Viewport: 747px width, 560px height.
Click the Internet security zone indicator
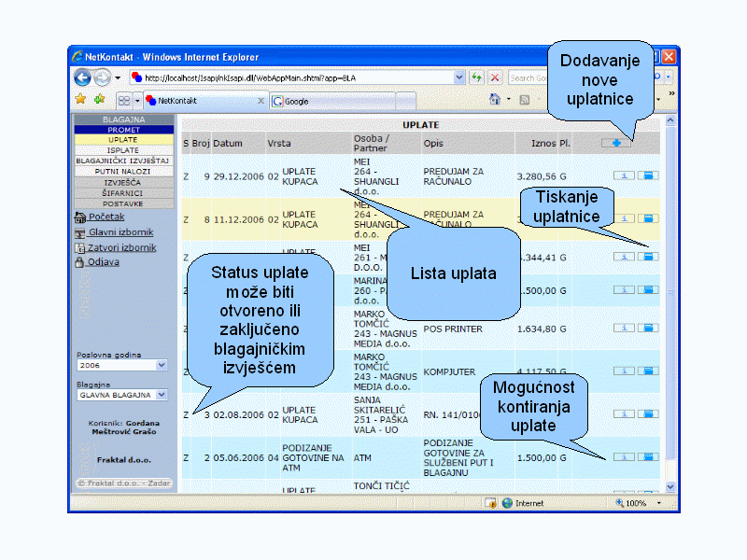tap(523, 503)
